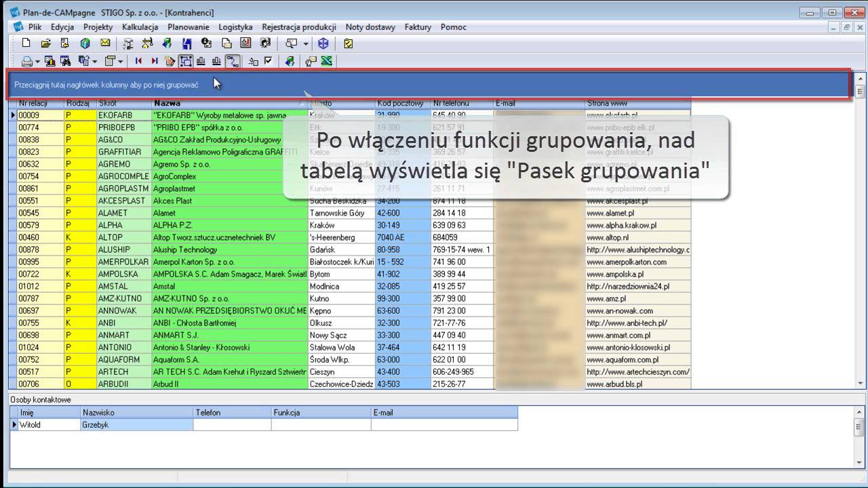The width and height of the screenshot is (868, 488).
Task: Open the Plik menu
Action: (35, 27)
